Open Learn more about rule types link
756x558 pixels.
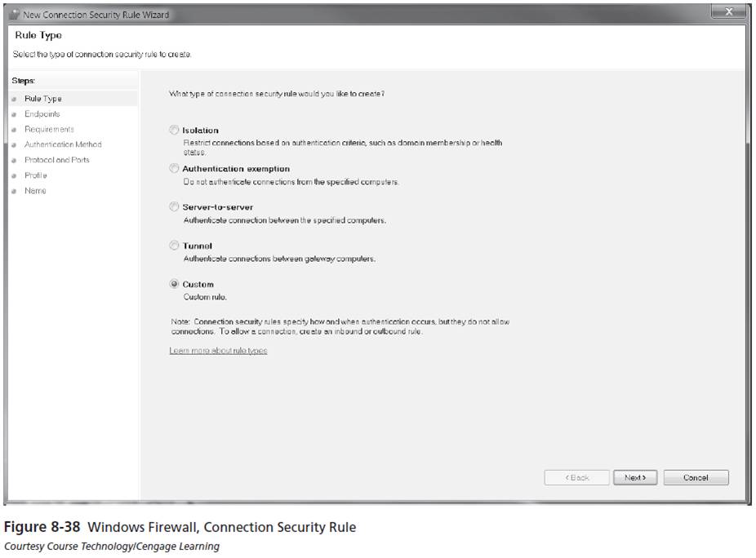click(x=218, y=350)
